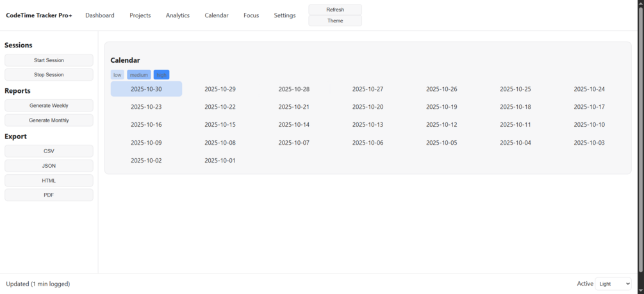The width and height of the screenshot is (644, 294).
Task: Select the Calendar tab in navigation
Action: tap(217, 15)
